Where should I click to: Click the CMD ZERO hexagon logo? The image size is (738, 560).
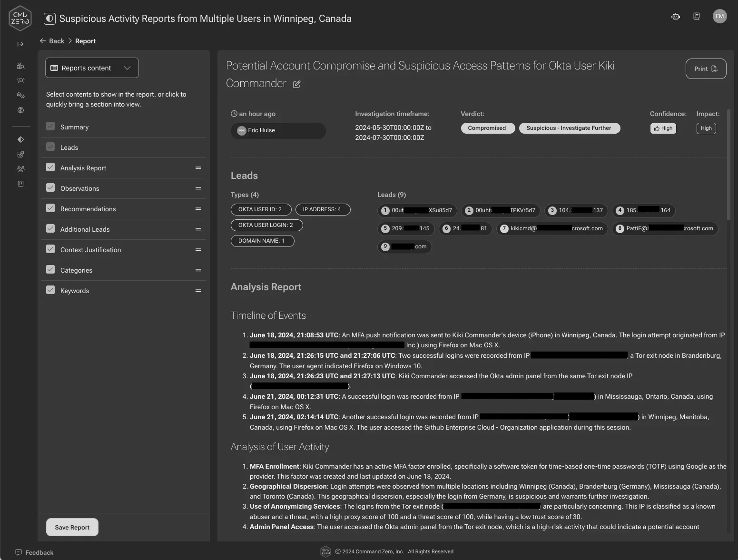point(20,18)
